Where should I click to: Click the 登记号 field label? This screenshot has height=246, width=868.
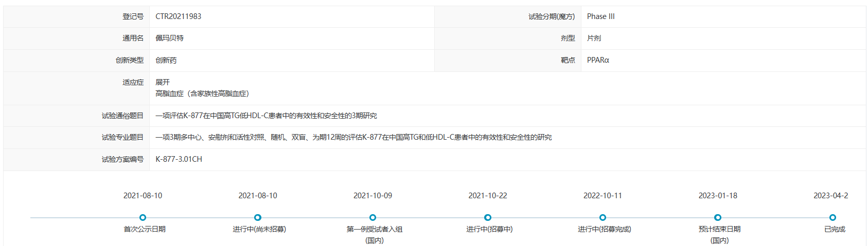(133, 16)
